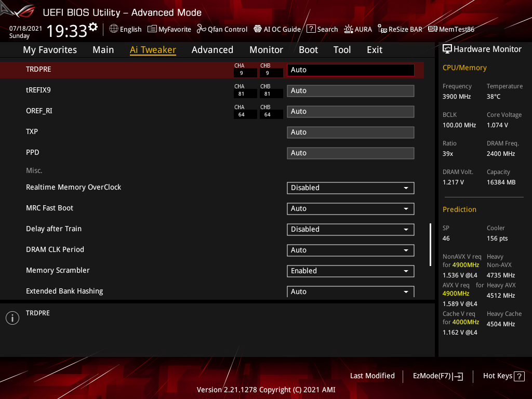Disable Realtime Memory OverClock
The height and width of the screenshot is (399, 532).
[x=350, y=188]
